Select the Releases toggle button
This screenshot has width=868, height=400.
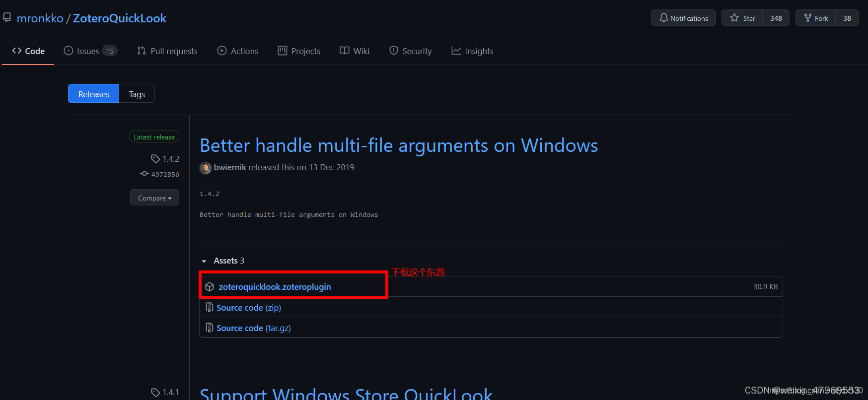point(94,94)
